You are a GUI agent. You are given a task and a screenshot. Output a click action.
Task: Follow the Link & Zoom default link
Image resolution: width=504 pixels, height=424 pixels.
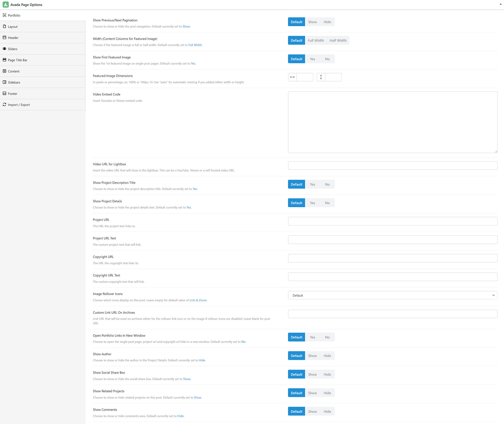pyautogui.click(x=198, y=300)
